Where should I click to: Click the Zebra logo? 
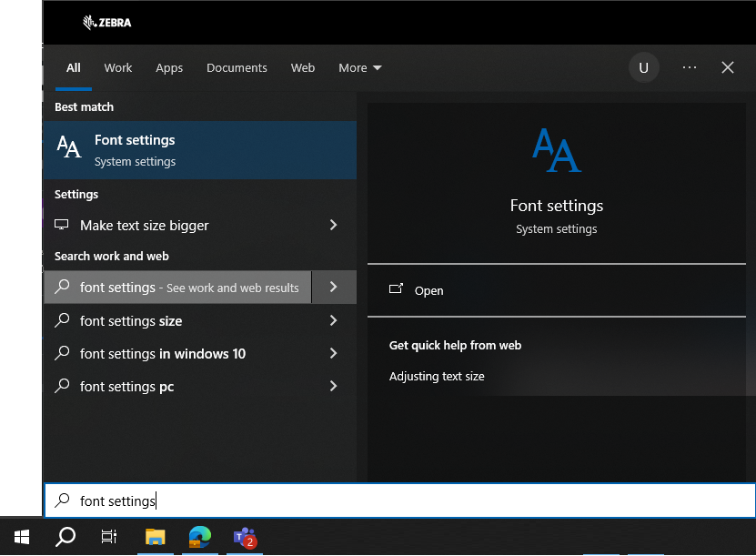[106, 22]
